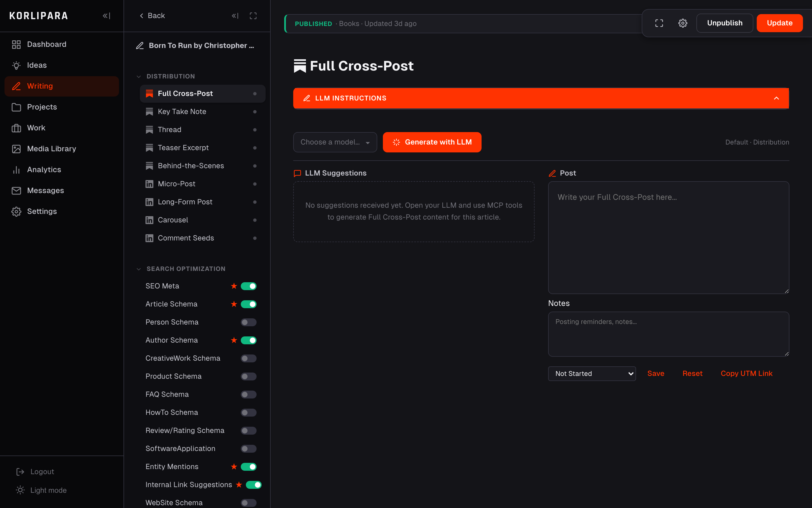
Task: Open the Choose a model dropdown
Action: (x=335, y=142)
